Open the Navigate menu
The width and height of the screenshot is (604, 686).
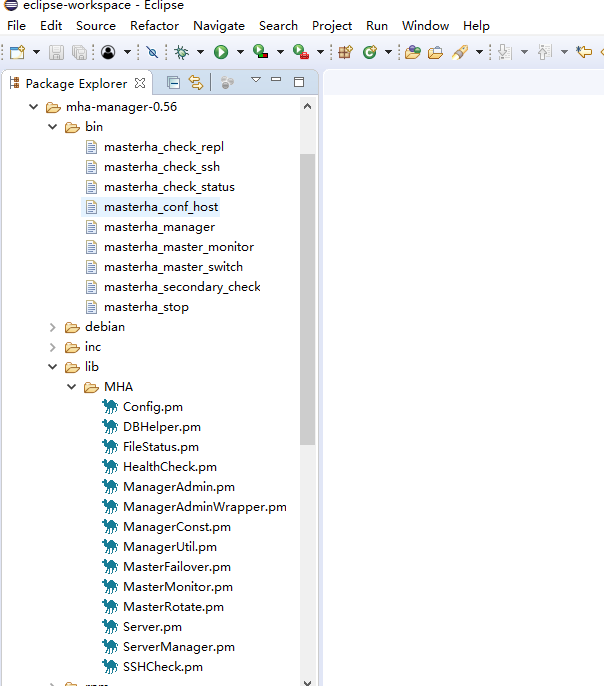[219, 26]
